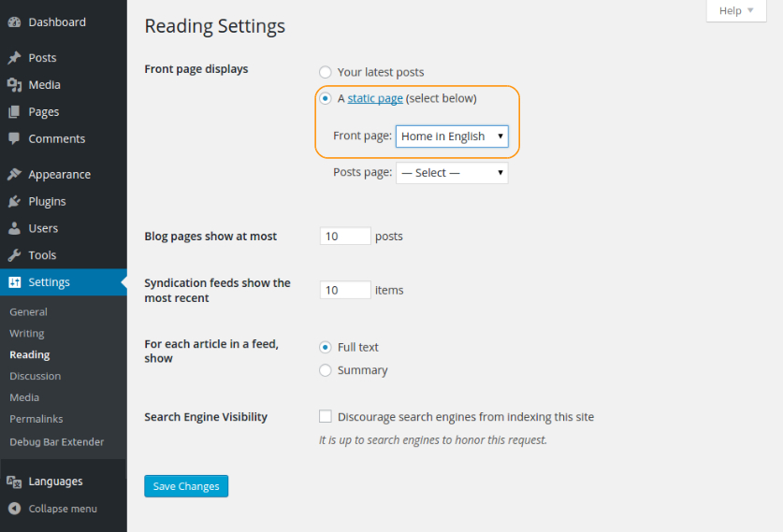The width and height of the screenshot is (783, 532).
Task: Click the Plugins plug icon
Action: (14, 201)
